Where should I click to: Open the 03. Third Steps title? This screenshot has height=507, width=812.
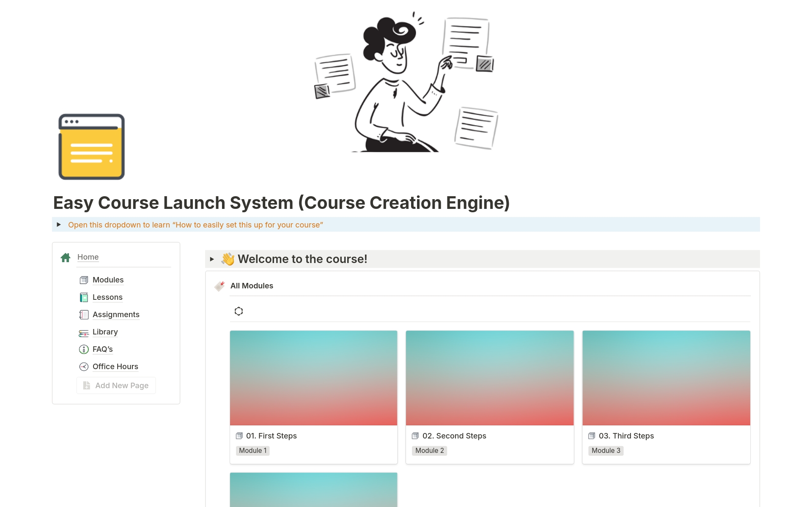point(626,436)
